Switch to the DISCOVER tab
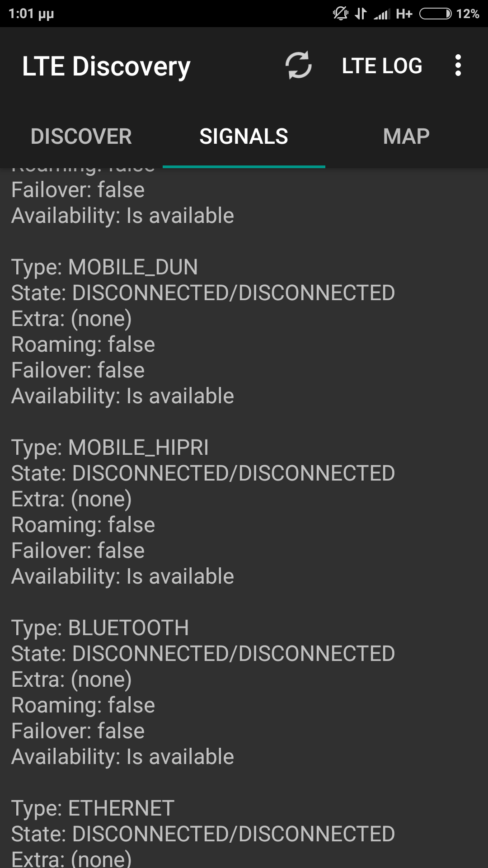 click(x=81, y=136)
